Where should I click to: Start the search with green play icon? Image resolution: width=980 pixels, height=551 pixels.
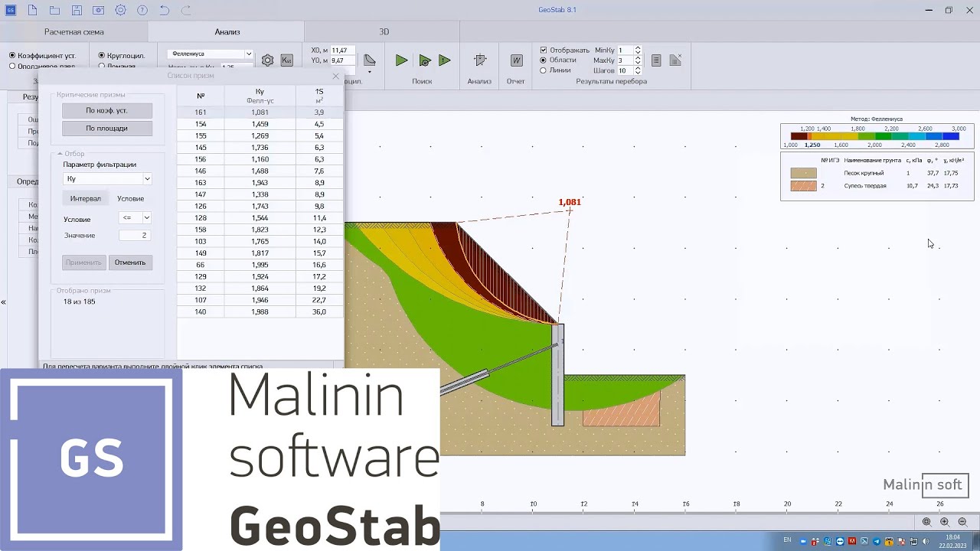tap(401, 60)
